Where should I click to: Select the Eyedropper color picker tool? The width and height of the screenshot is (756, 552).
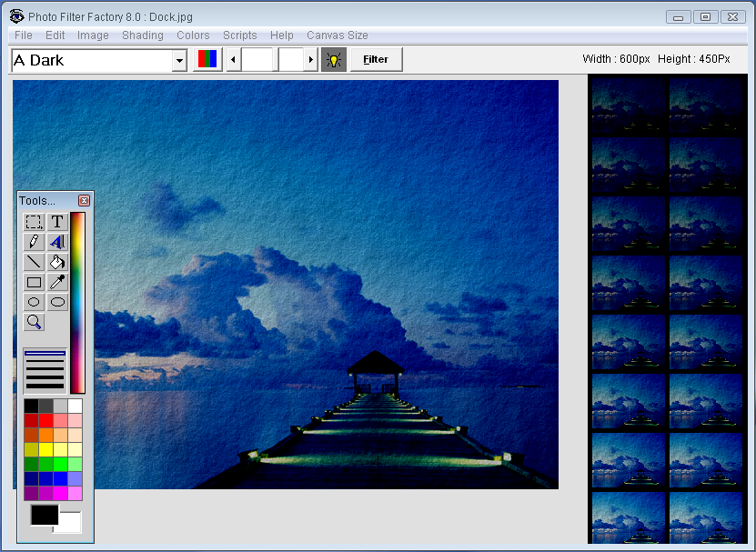click(x=57, y=283)
